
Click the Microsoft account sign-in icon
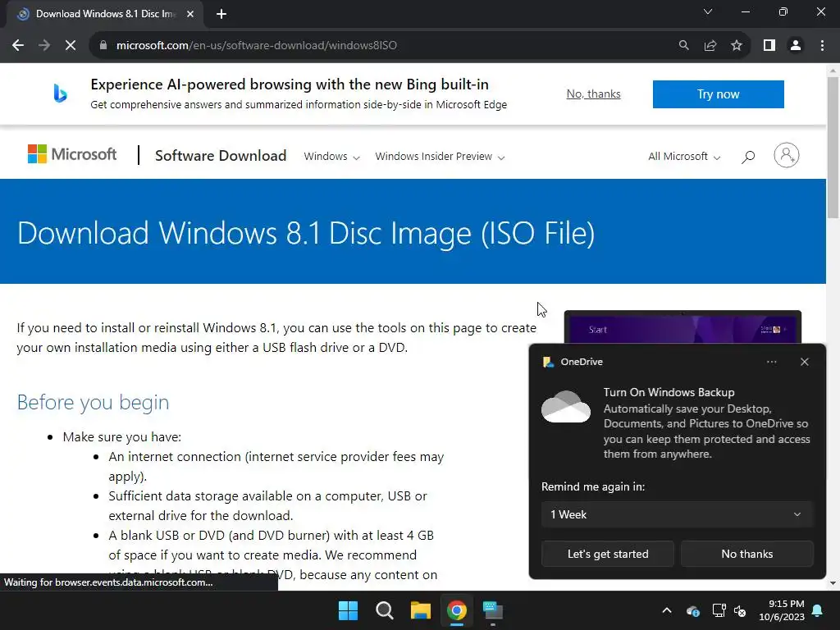[786, 155]
